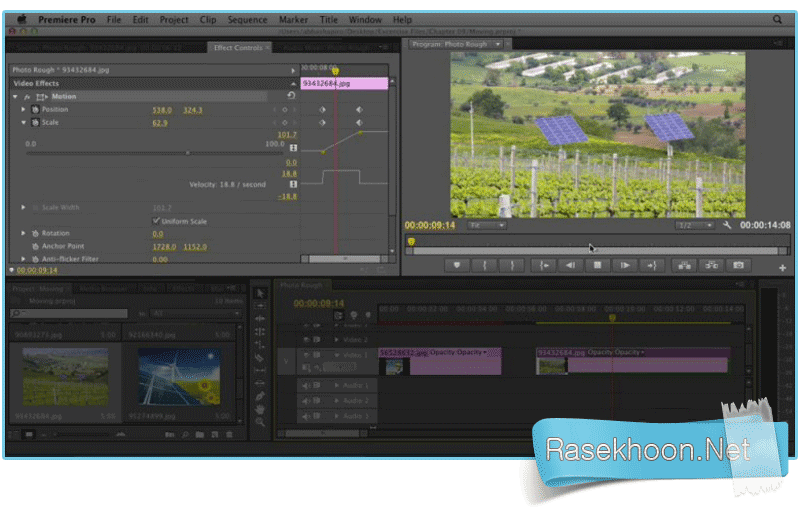This screenshot has width=800, height=509.
Task: Expand the Position property
Action: [x=23, y=109]
